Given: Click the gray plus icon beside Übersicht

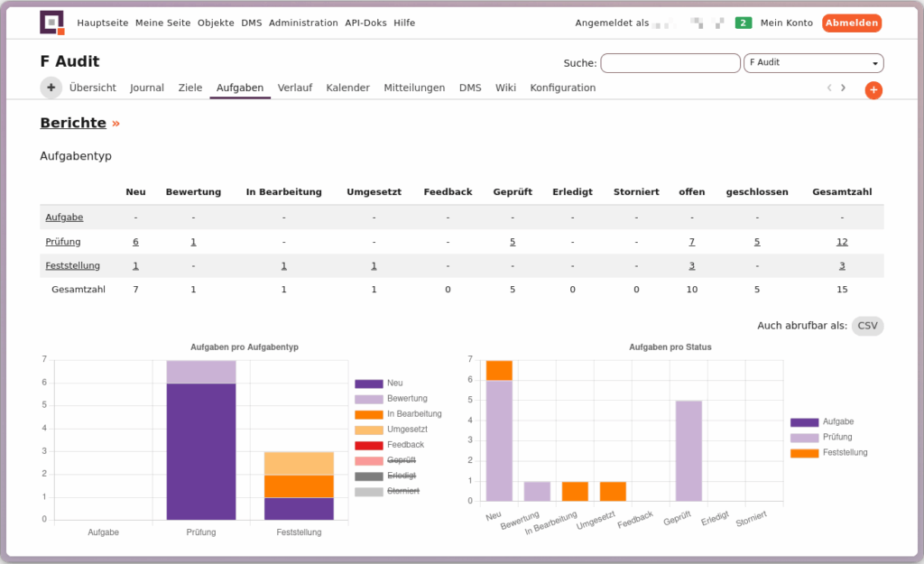Looking at the screenshot, I should point(51,88).
